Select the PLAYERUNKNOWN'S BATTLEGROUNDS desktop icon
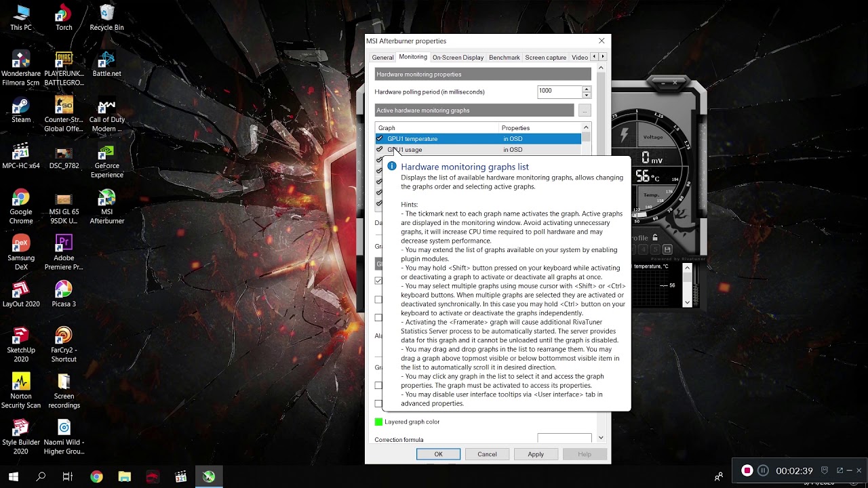 64,69
